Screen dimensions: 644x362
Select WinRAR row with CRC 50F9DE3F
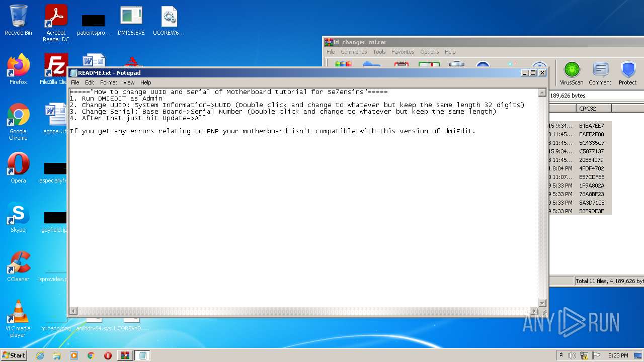click(581, 211)
